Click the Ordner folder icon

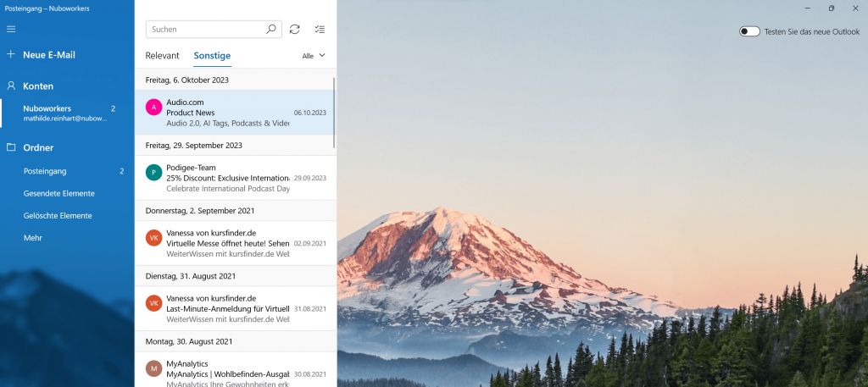point(10,147)
